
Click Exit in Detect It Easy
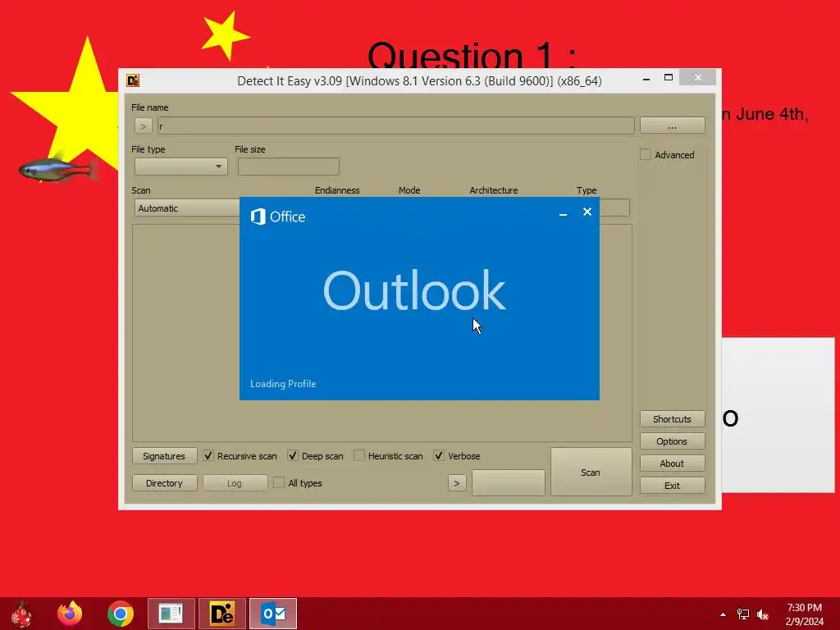click(x=673, y=486)
